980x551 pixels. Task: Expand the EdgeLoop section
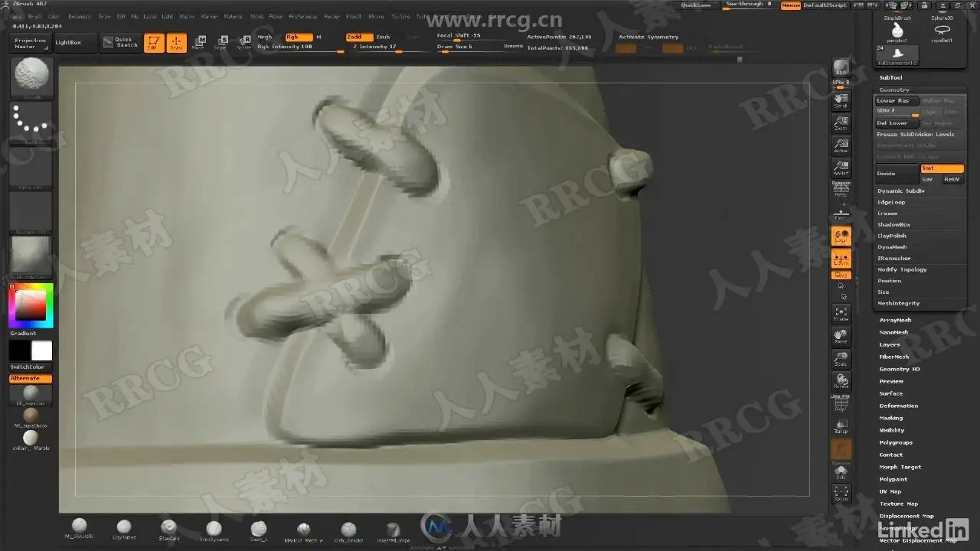tap(891, 202)
